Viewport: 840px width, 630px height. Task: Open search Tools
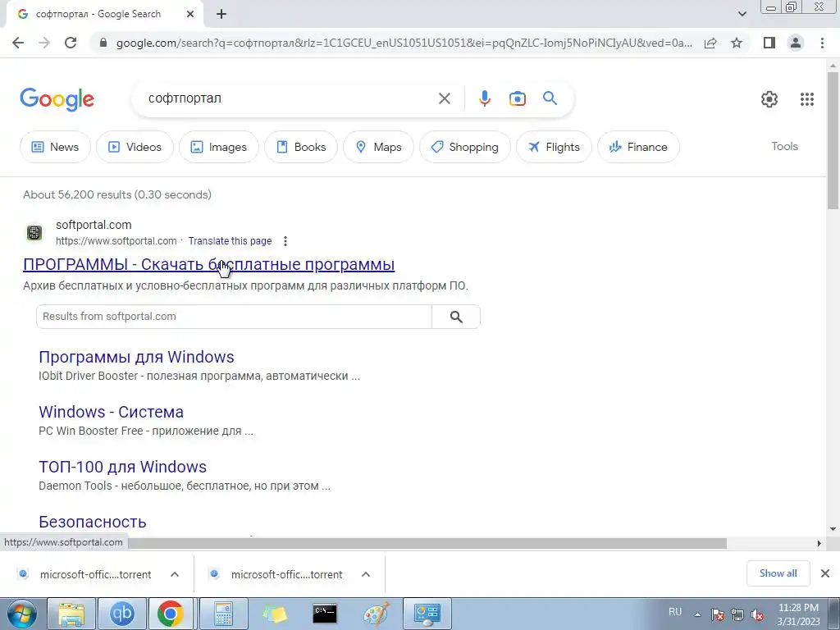pos(784,146)
